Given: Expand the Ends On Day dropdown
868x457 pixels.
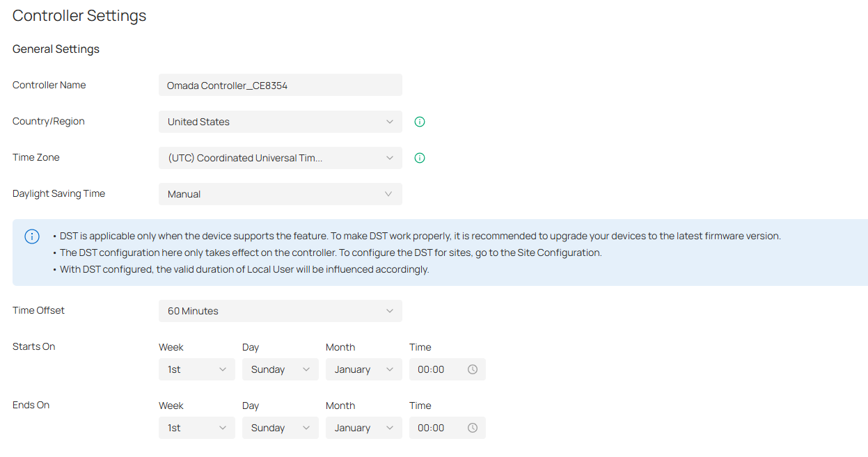Looking at the screenshot, I should [280, 428].
